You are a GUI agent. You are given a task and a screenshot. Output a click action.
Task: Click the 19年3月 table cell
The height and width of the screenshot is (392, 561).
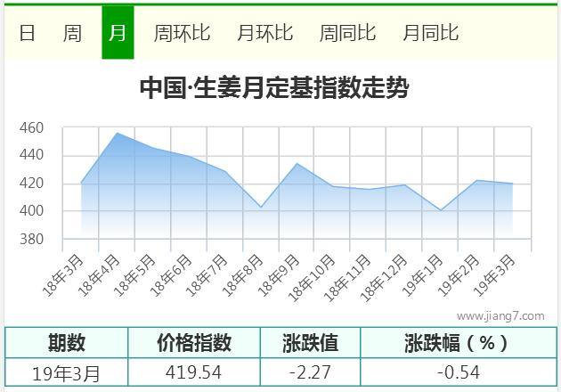(67, 372)
